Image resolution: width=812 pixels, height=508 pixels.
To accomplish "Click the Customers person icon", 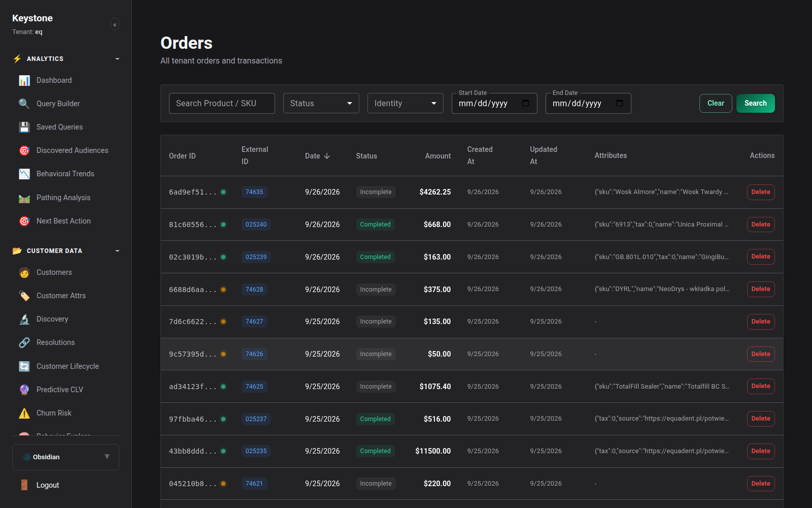I will pyautogui.click(x=24, y=272).
